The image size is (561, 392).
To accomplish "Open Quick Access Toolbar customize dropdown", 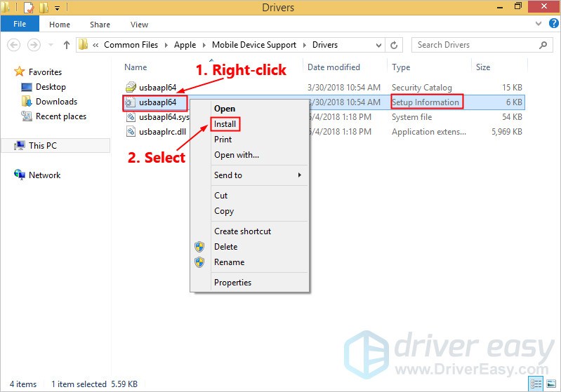I will click(x=57, y=8).
